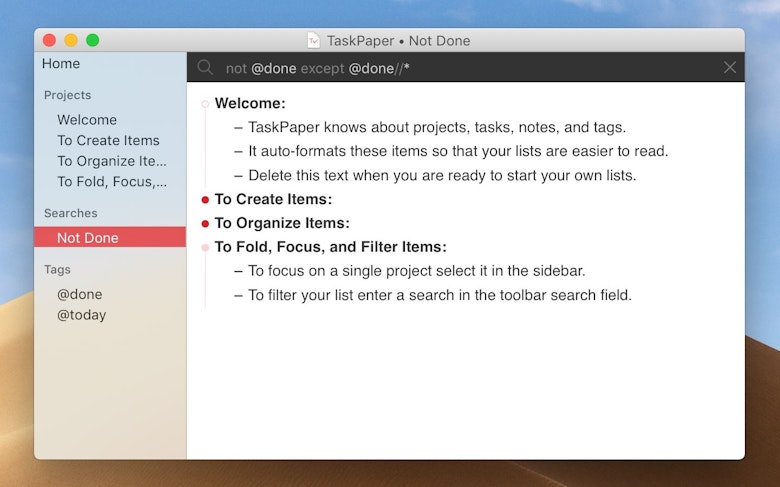
Task: Click the Welcome: project heading in editor
Action: (250, 103)
